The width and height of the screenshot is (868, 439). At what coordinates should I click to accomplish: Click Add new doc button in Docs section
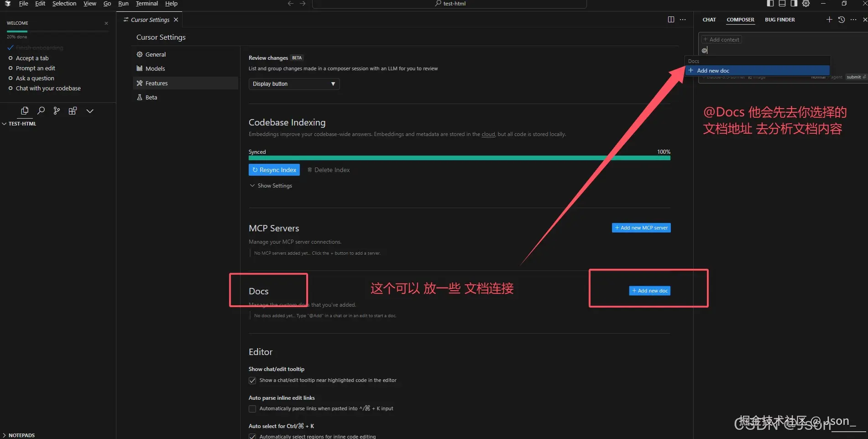point(650,291)
